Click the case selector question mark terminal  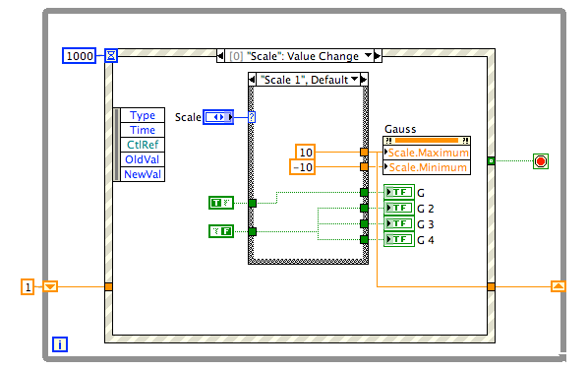coord(252,117)
